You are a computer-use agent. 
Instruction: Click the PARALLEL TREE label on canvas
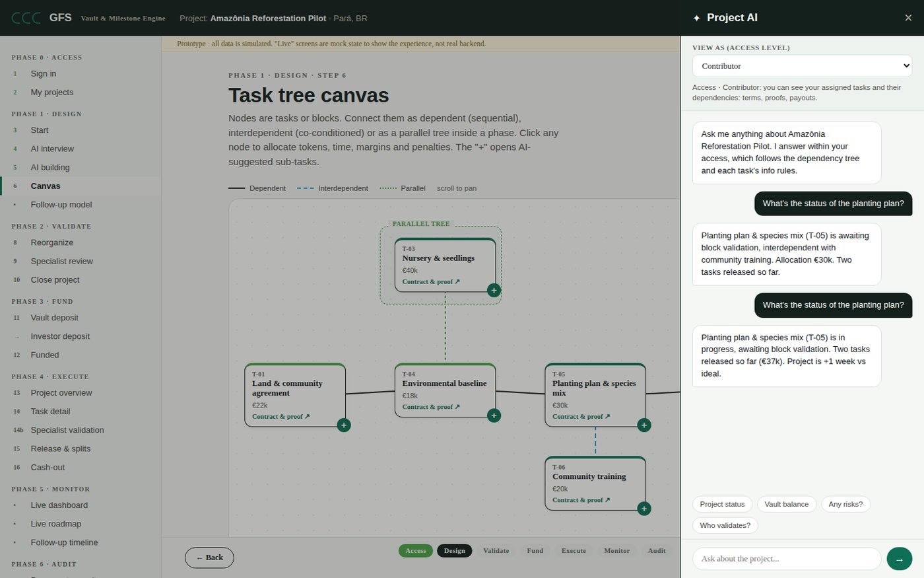pyautogui.click(x=421, y=224)
